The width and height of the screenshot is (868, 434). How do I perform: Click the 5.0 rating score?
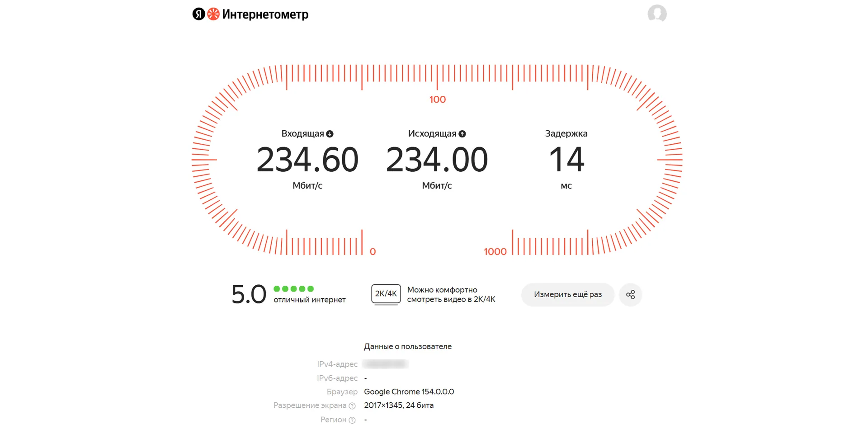point(249,294)
